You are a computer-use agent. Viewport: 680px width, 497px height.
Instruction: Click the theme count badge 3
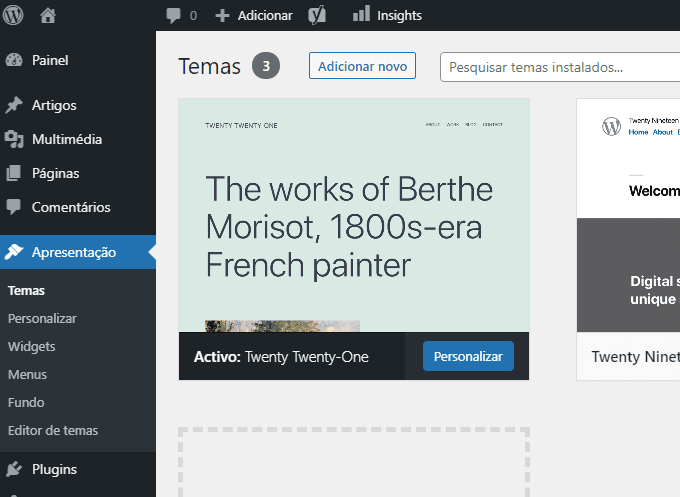[x=266, y=66]
